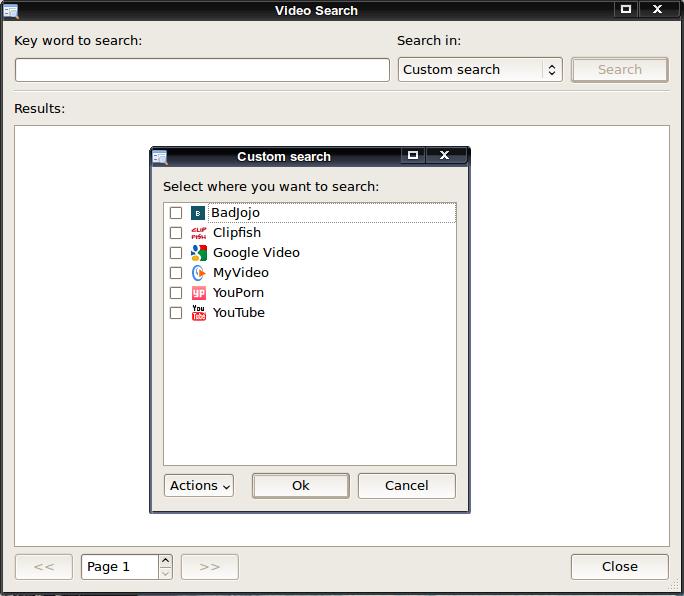The image size is (684, 596).
Task: Select the YouTube list row text
Action: [x=239, y=313]
